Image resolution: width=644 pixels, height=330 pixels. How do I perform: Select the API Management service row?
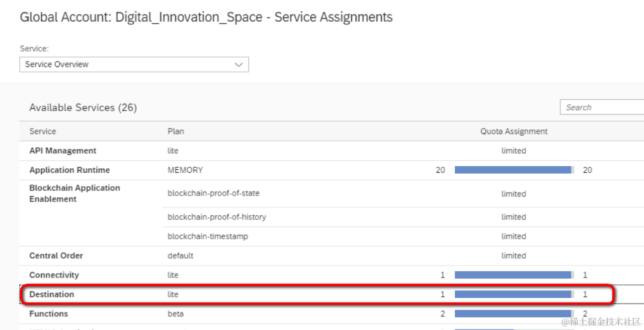pos(63,151)
